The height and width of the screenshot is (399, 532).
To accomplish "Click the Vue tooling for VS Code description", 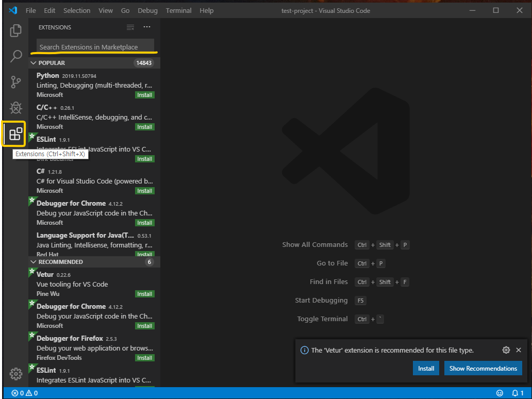I will (72, 285).
